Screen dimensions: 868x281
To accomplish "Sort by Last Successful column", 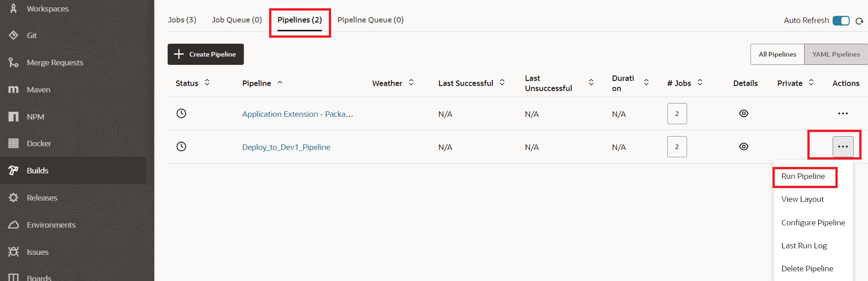I will (502, 83).
